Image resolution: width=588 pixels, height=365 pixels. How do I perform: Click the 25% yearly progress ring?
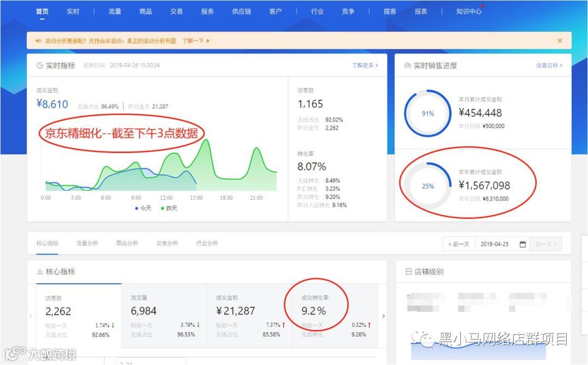[x=427, y=186]
